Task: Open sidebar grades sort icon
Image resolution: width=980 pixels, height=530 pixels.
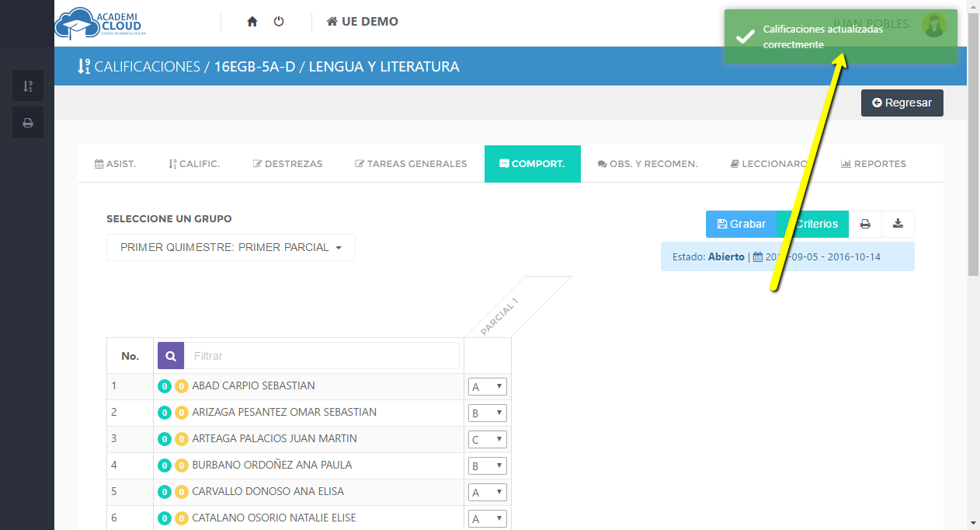Action: click(28, 85)
